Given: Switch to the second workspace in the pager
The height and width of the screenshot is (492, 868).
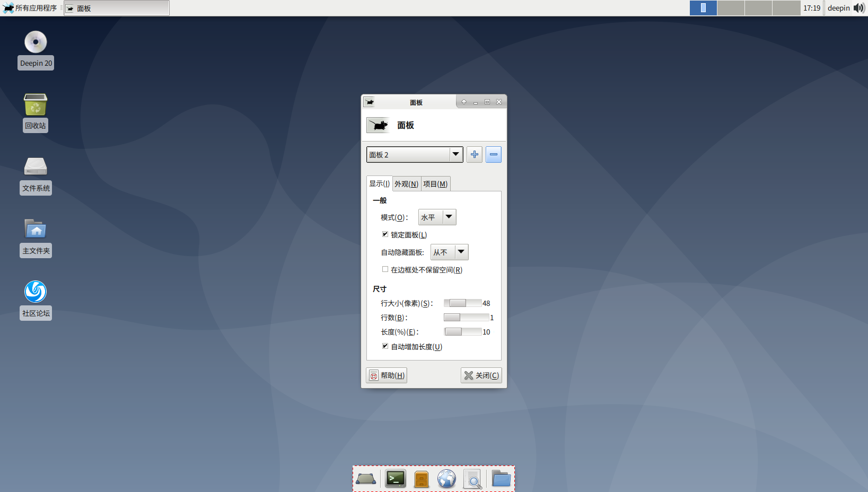Looking at the screenshot, I should [731, 8].
